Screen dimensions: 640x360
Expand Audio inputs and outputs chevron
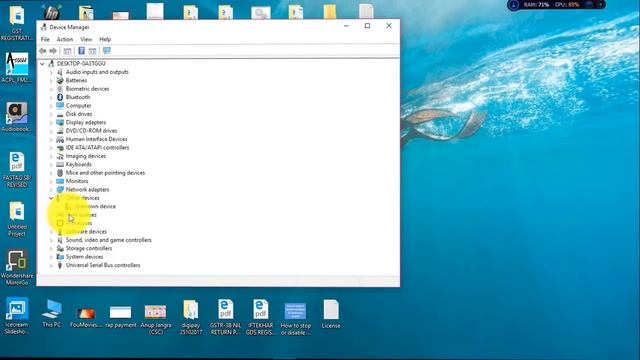click(x=51, y=72)
